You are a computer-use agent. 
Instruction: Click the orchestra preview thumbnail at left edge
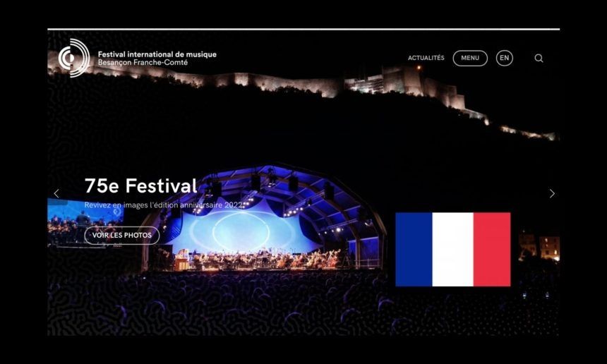click(x=85, y=222)
